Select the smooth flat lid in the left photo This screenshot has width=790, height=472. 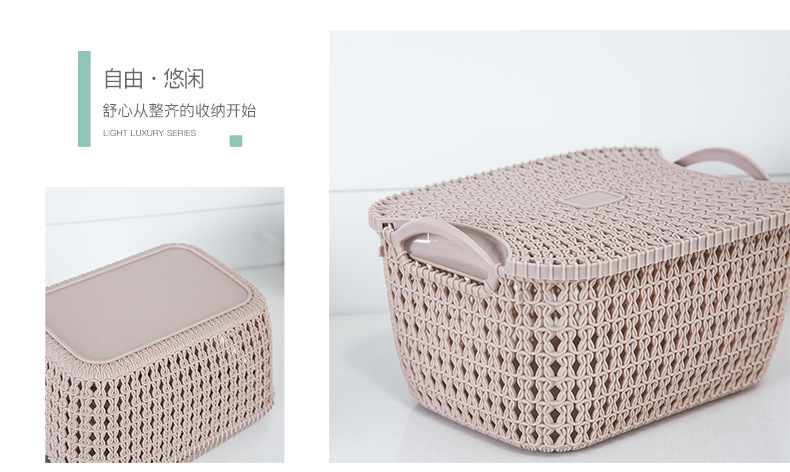146,301
